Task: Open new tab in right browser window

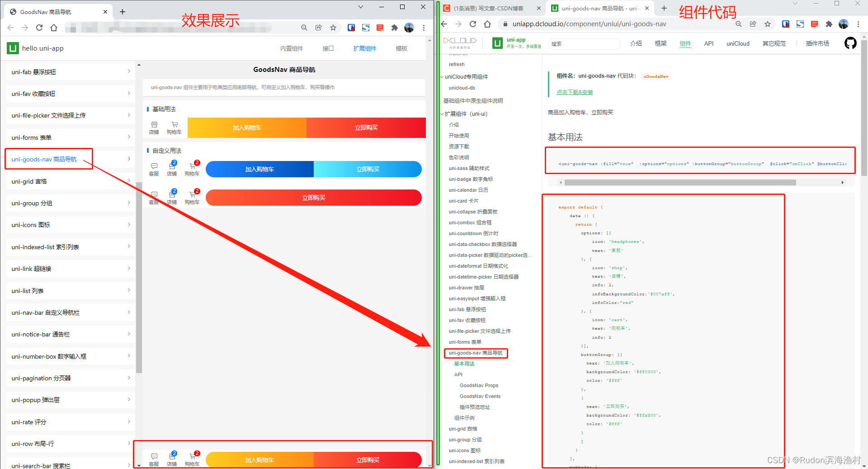Action: 664,8
